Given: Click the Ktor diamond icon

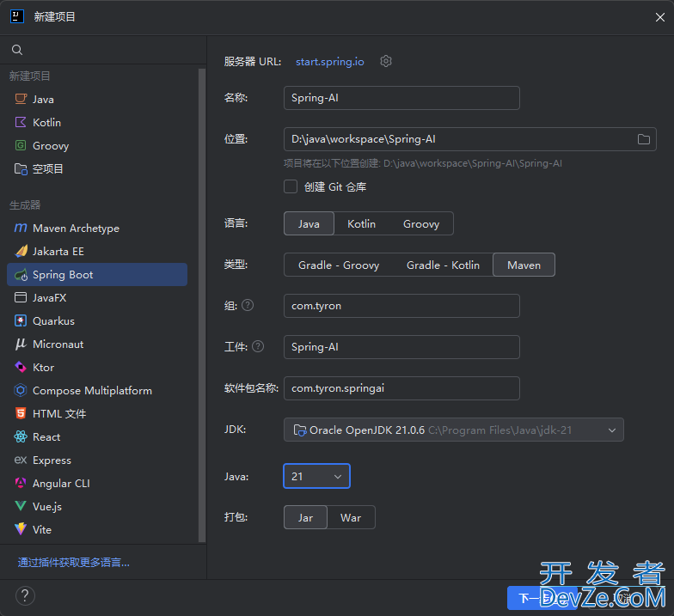Looking at the screenshot, I should pos(21,367).
